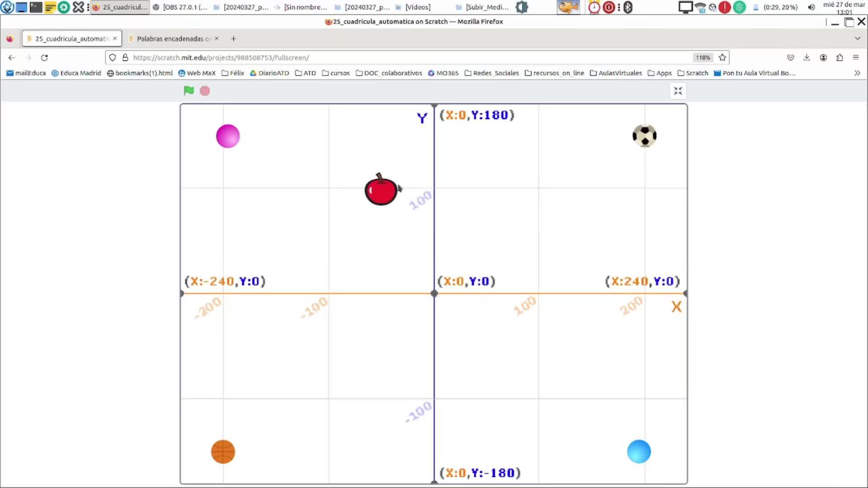
Task: Click the magenta ball sprite
Action: [x=228, y=136]
